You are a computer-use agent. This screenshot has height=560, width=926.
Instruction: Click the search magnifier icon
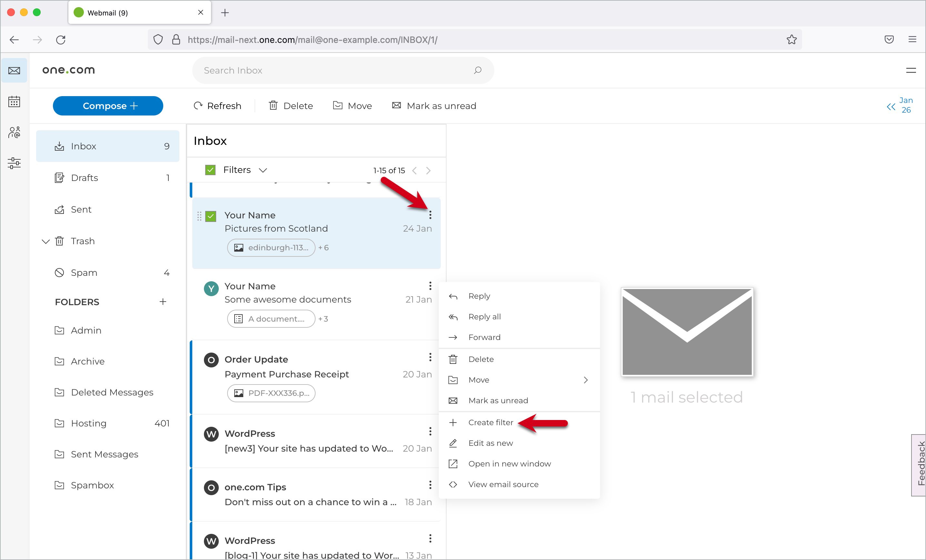[x=477, y=70]
